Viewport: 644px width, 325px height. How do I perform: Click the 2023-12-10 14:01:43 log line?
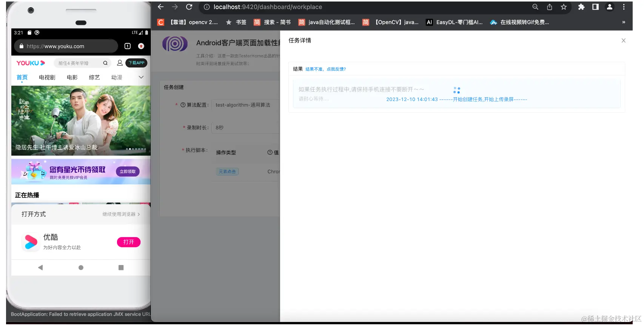pyautogui.click(x=456, y=100)
